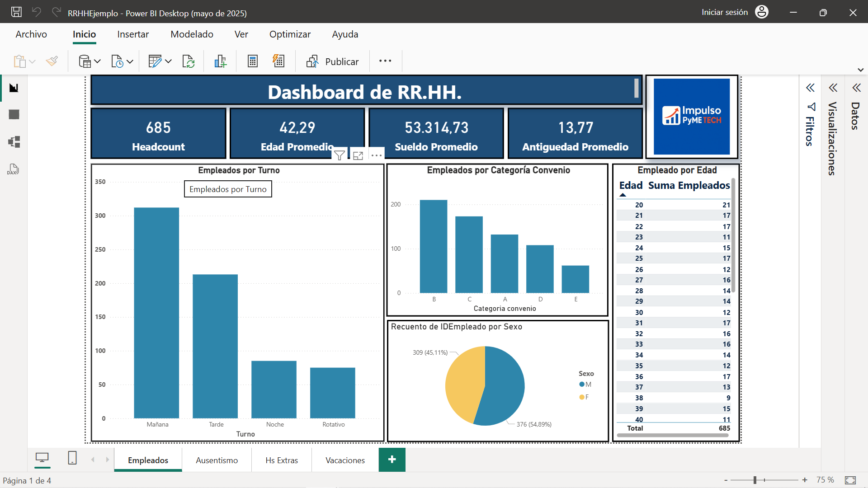
Task: Click the Get Data database icon
Action: click(x=85, y=61)
